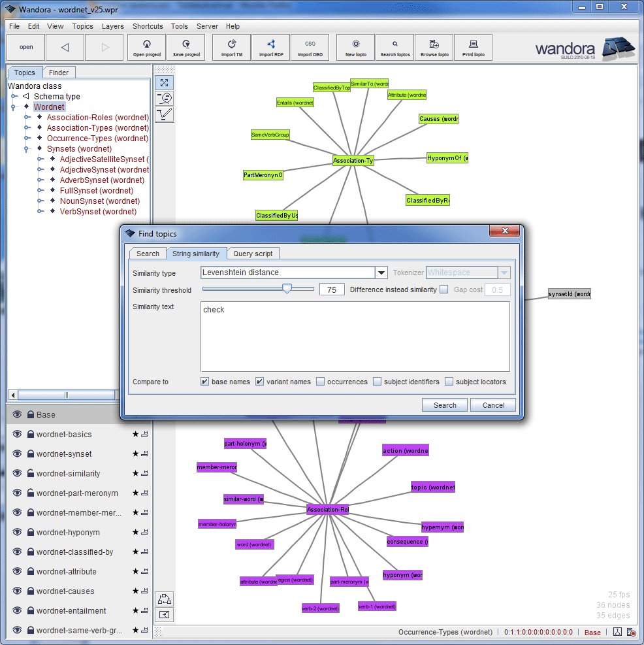The image size is (644, 645).
Task: Click the Import OBO toolbar icon
Action: (310, 47)
